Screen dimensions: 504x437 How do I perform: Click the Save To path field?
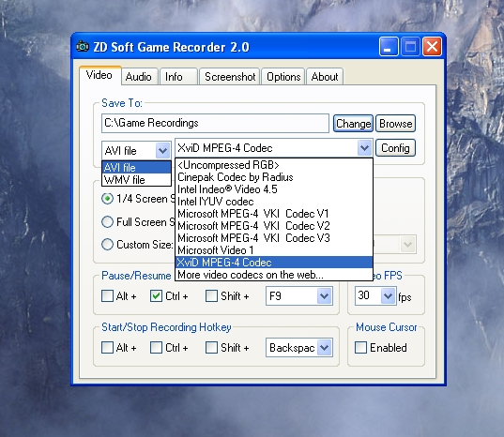tap(215, 123)
